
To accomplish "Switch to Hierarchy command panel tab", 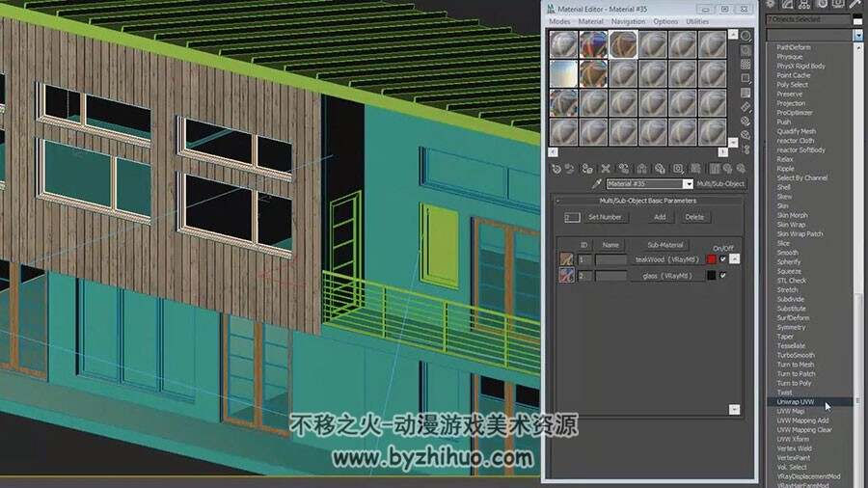I will click(804, 5).
